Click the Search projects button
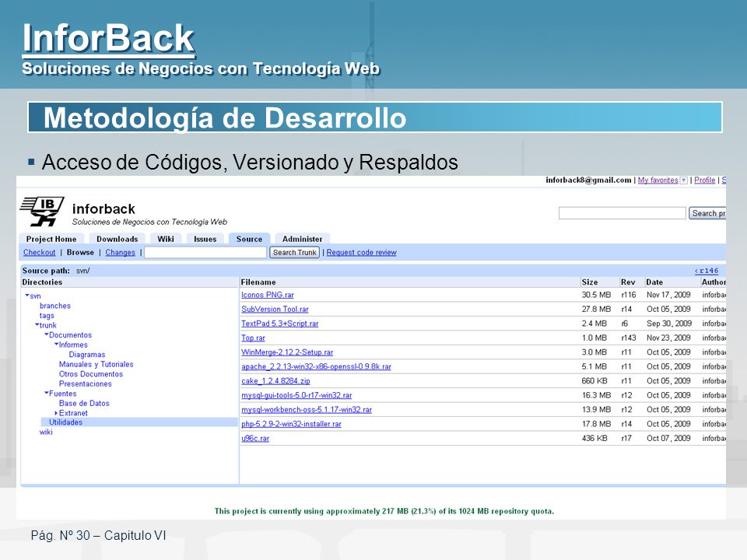The height and width of the screenshot is (560, 747). point(707,213)
